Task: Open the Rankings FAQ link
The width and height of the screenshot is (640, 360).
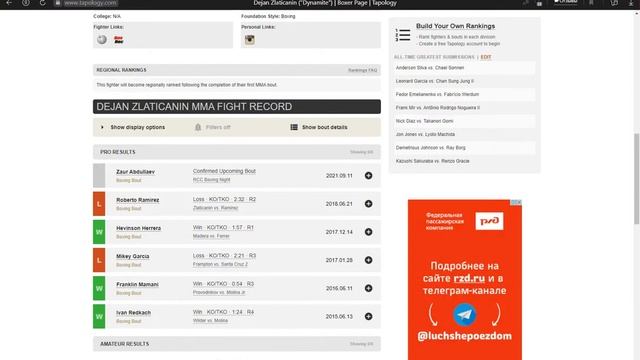Action: click(362, 70)
